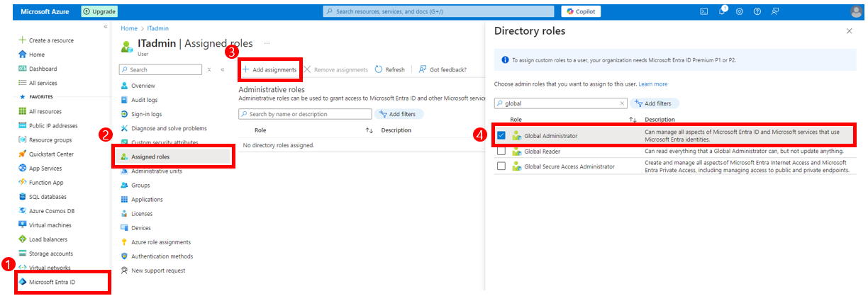The image size is (868, 296).
Task: Close the Directory roles panel
Action: 850,31
